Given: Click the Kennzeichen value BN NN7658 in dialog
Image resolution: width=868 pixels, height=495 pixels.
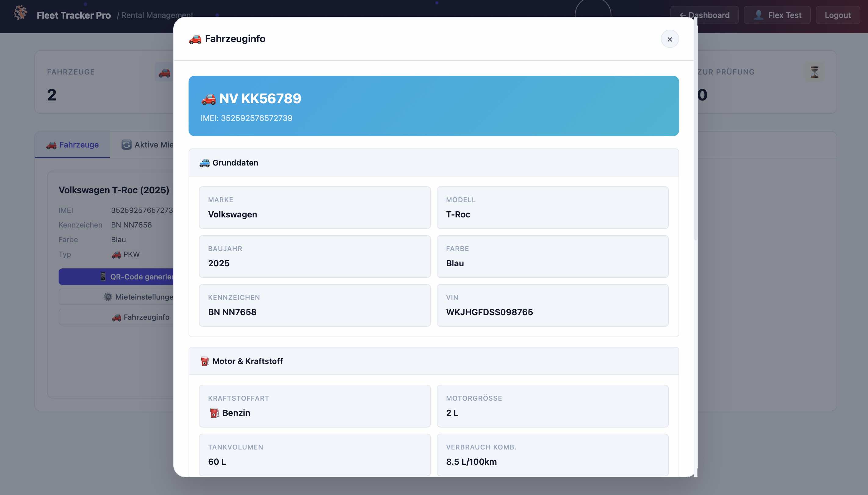Looking at the screenshot, I should tap(232, 312).
